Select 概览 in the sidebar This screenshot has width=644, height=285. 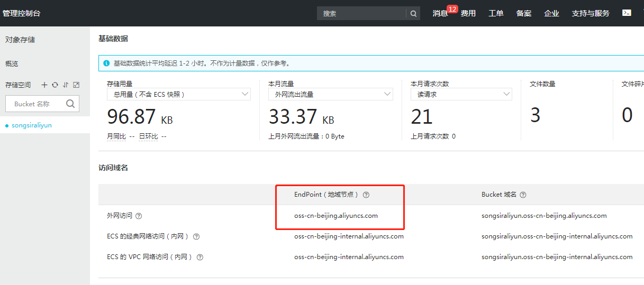coord(12,63)
